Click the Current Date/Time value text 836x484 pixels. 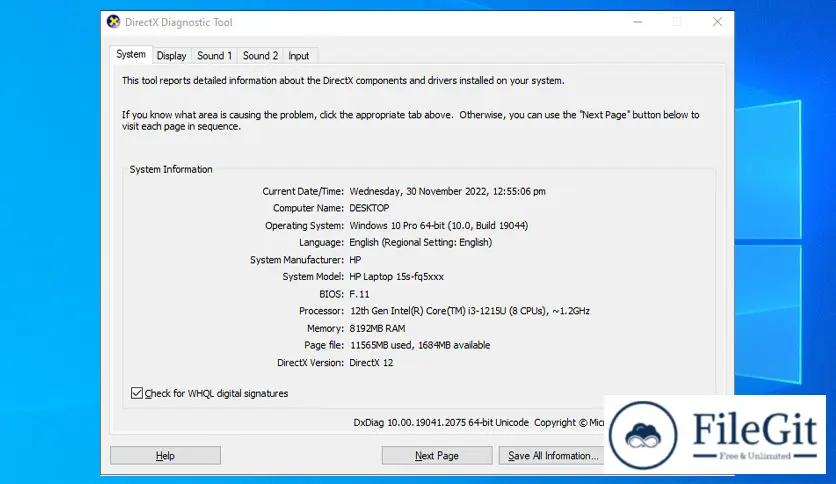click(447, 191)
